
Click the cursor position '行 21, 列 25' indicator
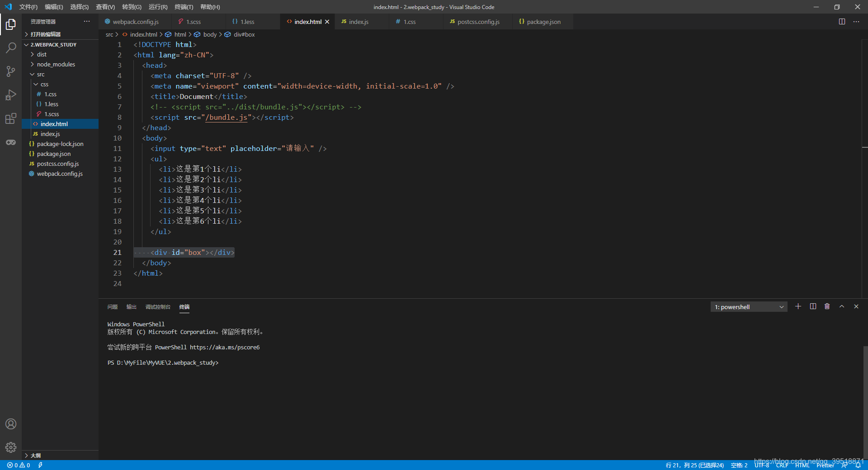[x=694, y=465]
